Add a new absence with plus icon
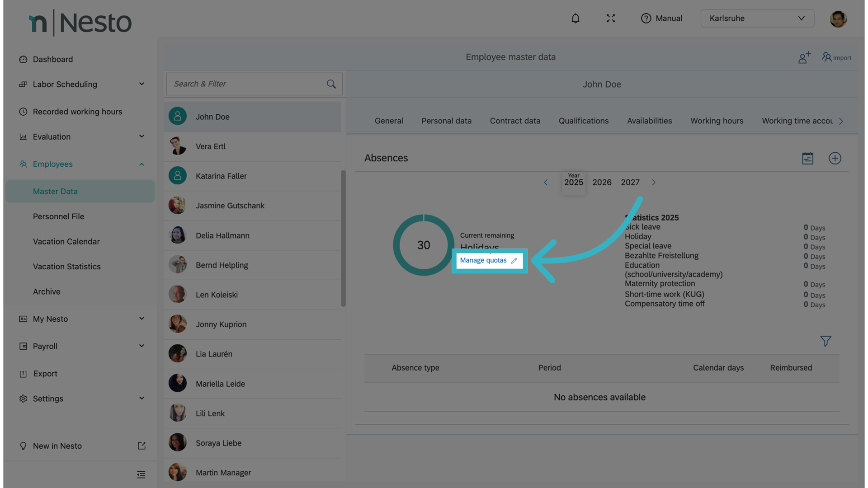The width and height of the screenshot is (868, 488). click(x=835, y=158)
